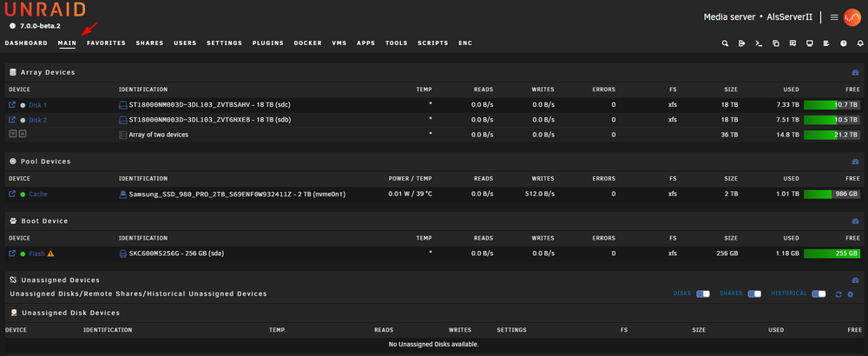
Task: Click the 'Array of two devices' text
Action: tap(158, 135)
